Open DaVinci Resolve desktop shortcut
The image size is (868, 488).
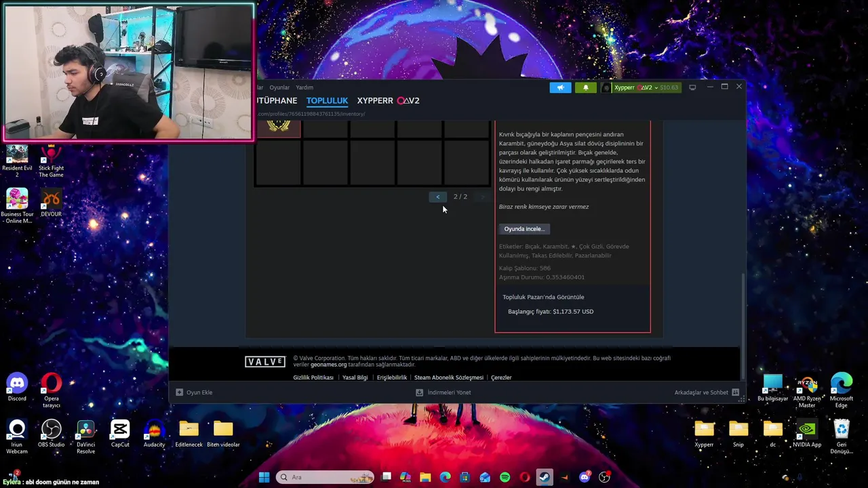click(x=85, y=437)
